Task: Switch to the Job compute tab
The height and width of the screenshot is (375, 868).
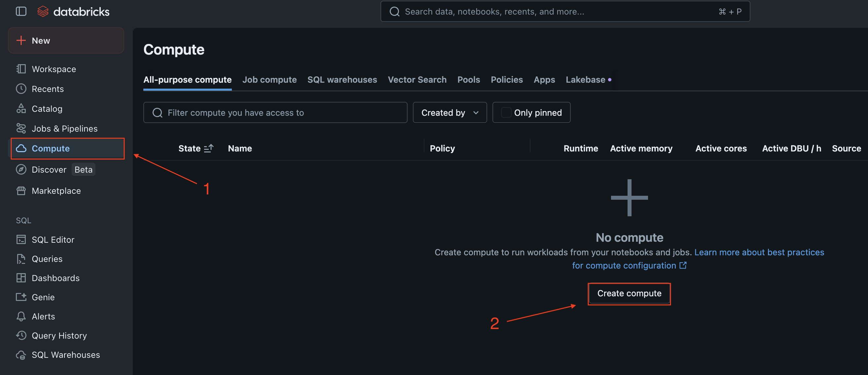Action: click(270, 80)
